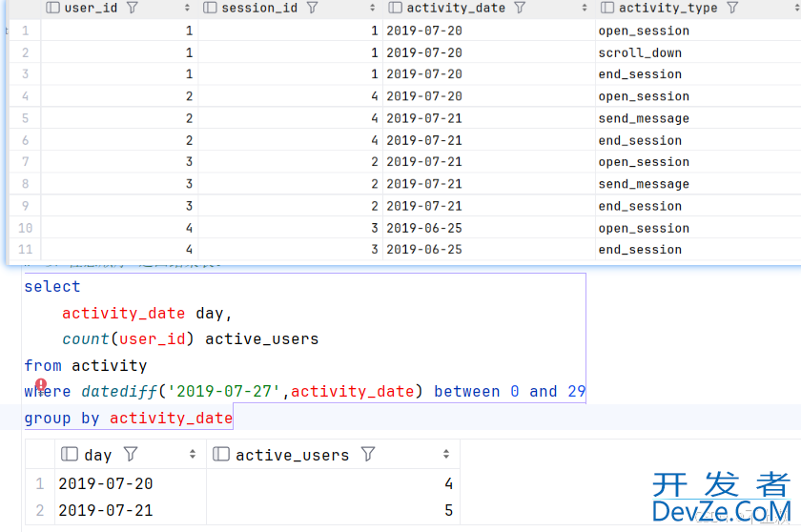Click the session_id column filter icon
This screenshot has height=532, width=801.
click(x=312, y=8)
